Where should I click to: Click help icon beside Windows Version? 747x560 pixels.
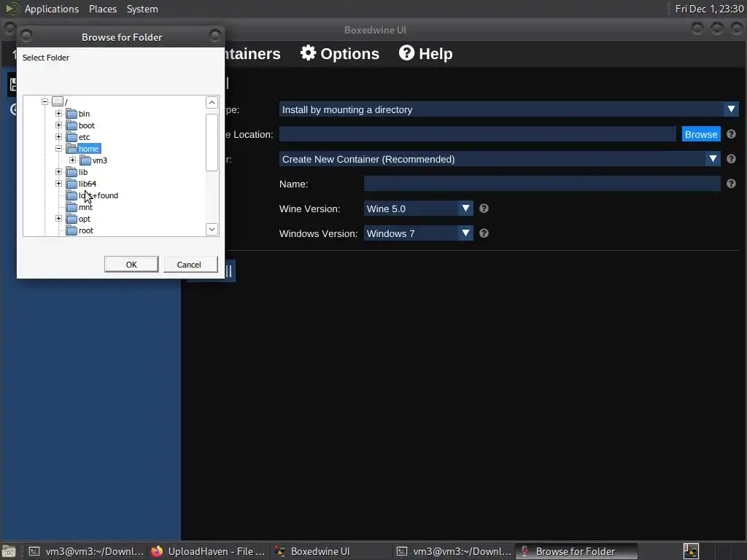click(x=484, y=233)
